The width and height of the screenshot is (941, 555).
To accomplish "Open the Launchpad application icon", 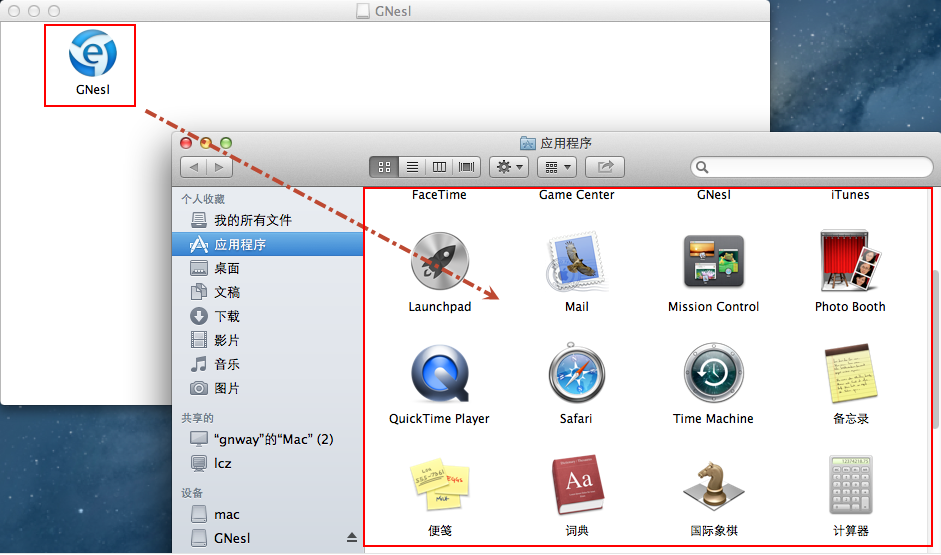I will pos(439,261).
